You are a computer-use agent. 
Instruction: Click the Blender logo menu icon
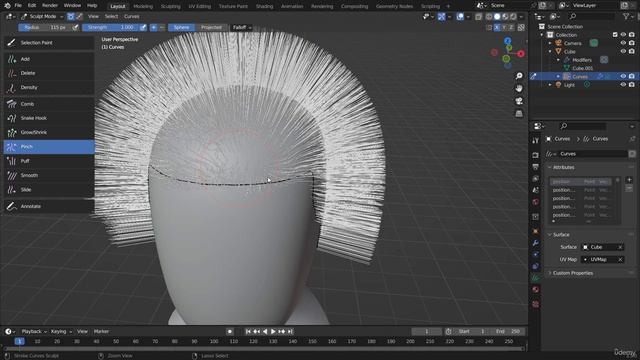(x=7, y=6)
